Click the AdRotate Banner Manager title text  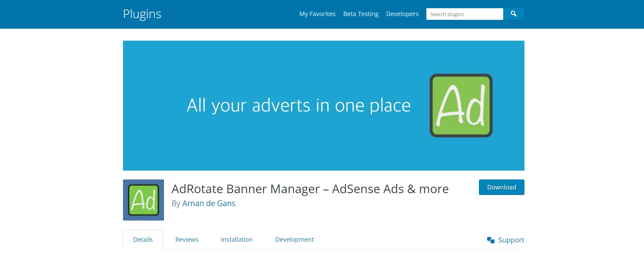[310, 189]
